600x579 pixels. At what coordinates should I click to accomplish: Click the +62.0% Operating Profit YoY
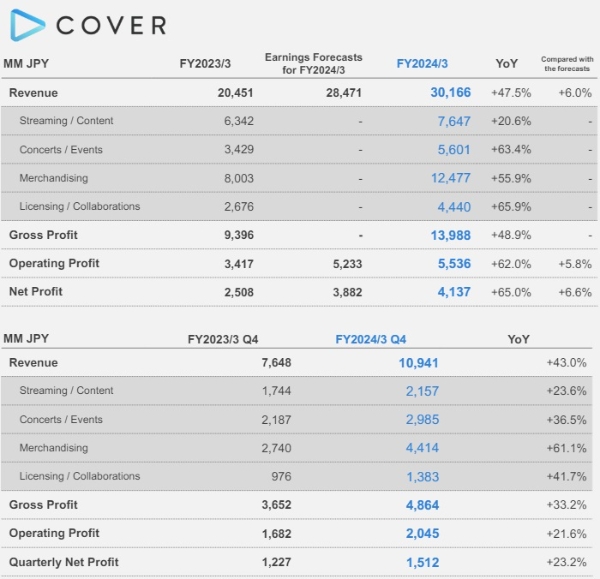click(511, 264)
